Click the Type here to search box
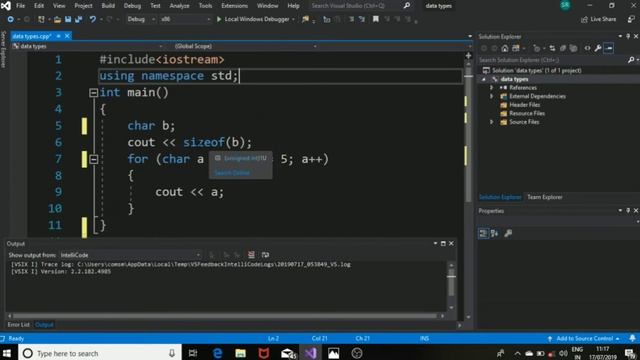640x360 pixels. pos(99,353)
